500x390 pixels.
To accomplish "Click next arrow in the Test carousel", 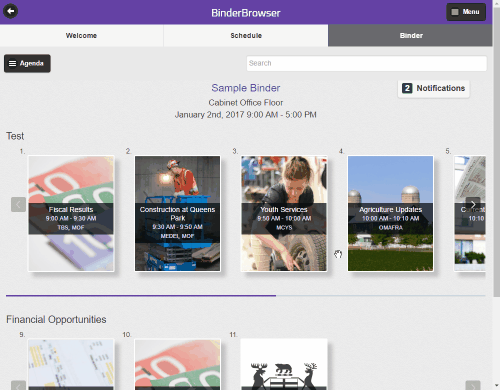I will coord(473,204).
